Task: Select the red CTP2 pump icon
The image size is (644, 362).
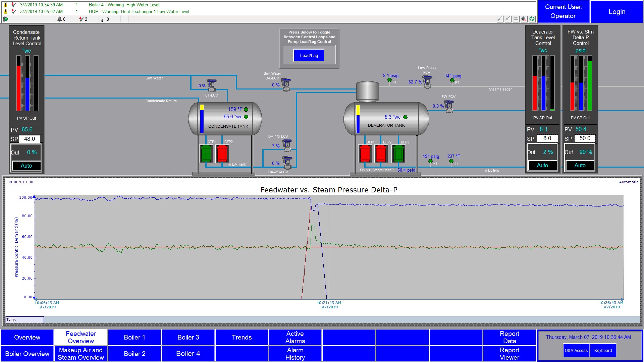Action: (x=222, y=154)
